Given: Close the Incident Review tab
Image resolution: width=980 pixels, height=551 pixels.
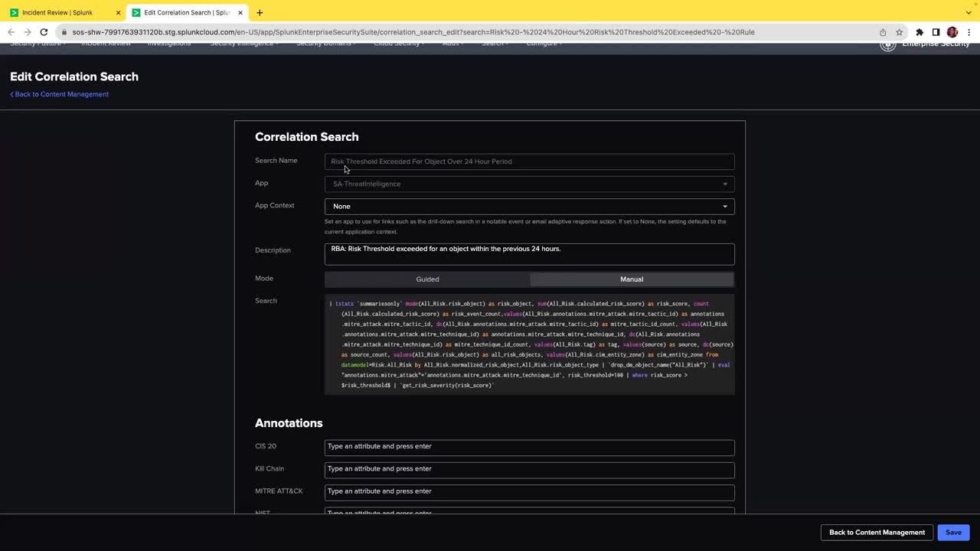Looking at the screenshot, I should (x=118, y=12).
